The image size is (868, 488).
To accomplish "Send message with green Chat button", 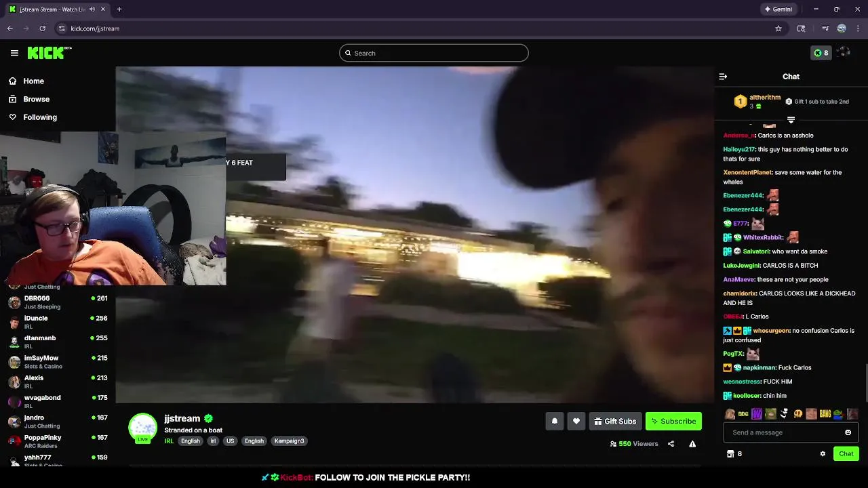I will point(846,453).
